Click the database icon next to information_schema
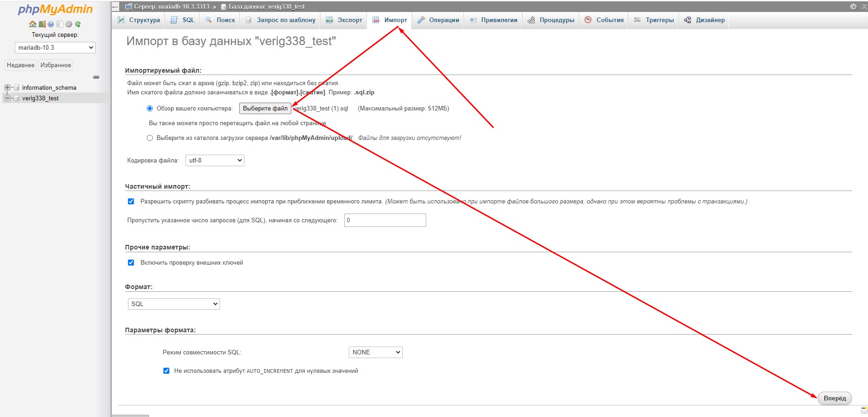868x417 pixels. point(17,87)
